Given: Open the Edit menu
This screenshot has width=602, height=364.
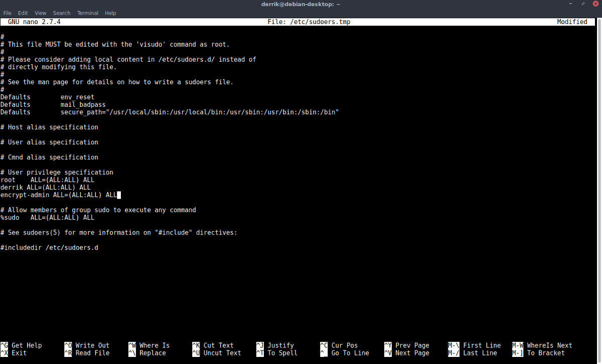Looking at the screenshot, I should coord(23,13).
